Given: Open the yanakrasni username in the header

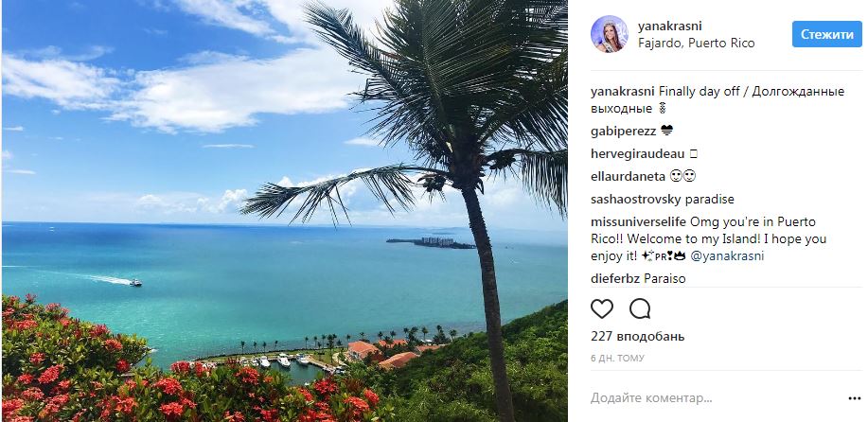Looking at the screenshot, I should coord(670,26).
